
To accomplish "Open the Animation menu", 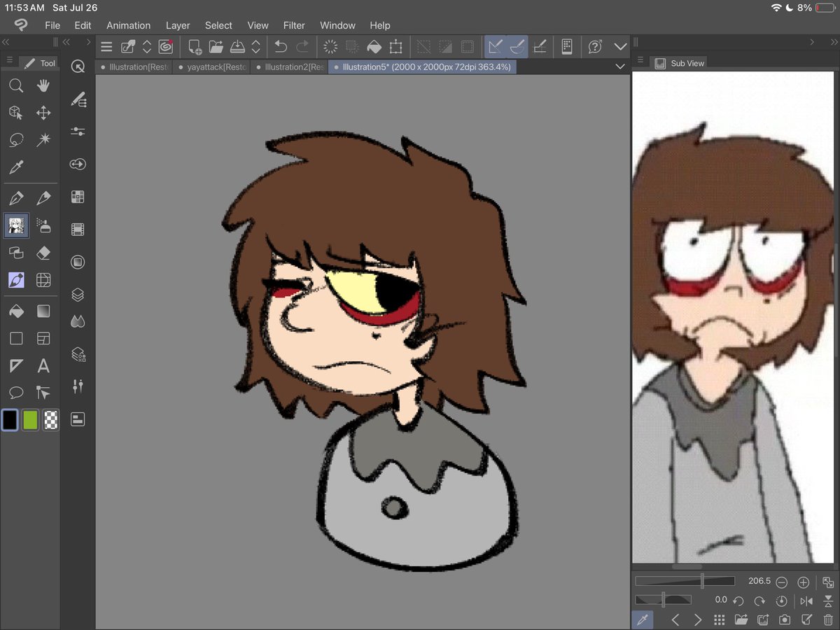I will coord(128,25).
